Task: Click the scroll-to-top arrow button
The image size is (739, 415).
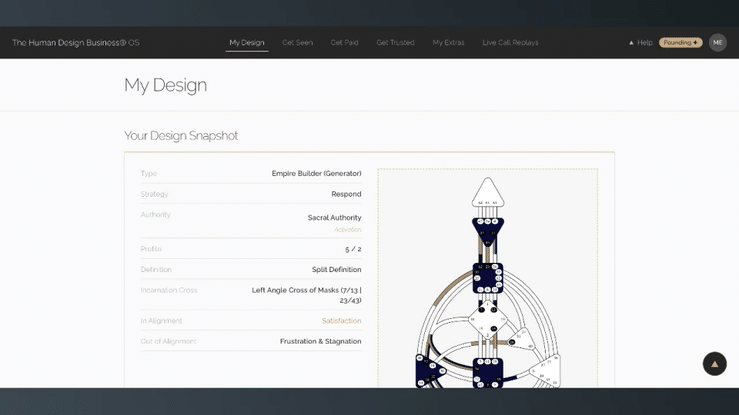Action: 714,364
